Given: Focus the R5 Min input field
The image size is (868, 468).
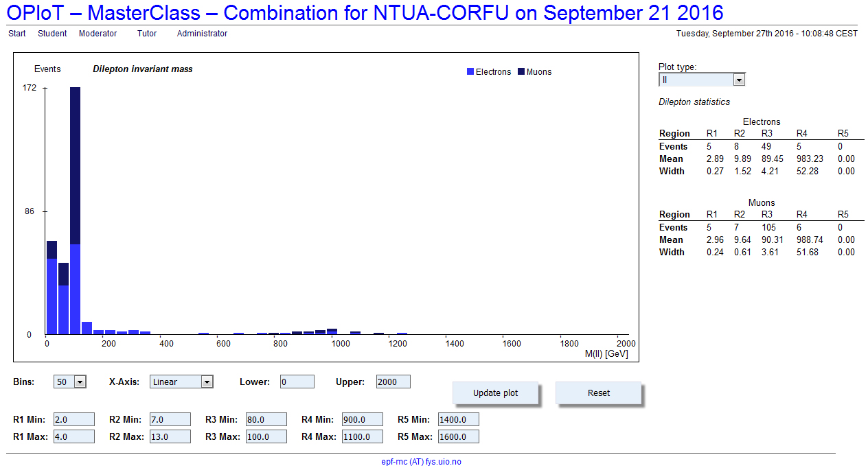Looking at the screenshot, I should 459,419.
